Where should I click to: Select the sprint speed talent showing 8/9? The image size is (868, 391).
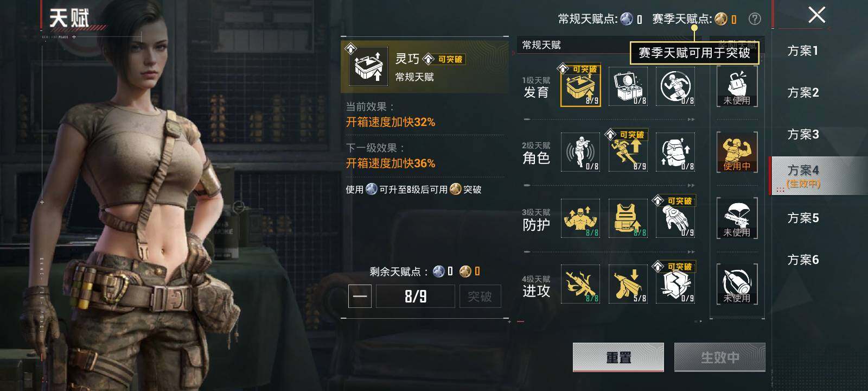click(x=628, y=152)
